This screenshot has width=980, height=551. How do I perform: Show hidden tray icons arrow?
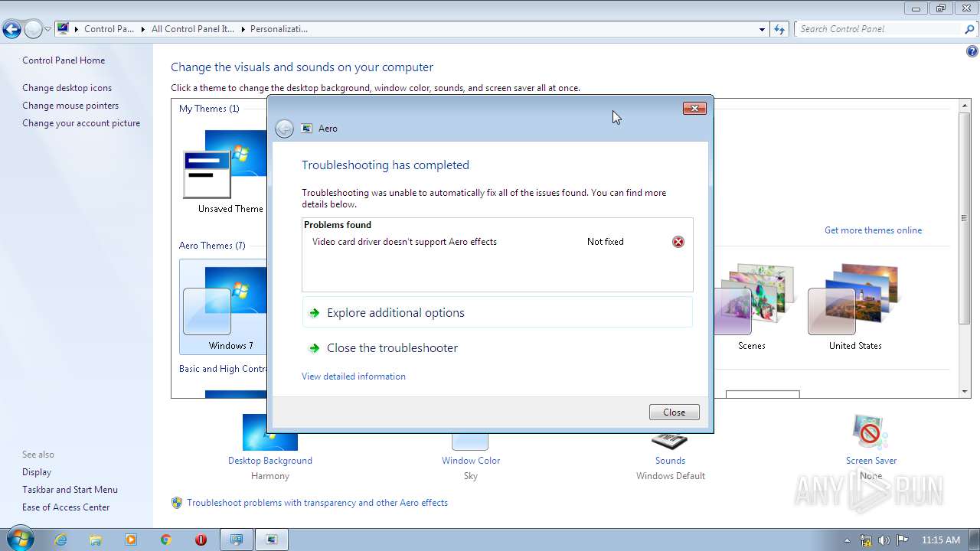[x=847, y=540]
